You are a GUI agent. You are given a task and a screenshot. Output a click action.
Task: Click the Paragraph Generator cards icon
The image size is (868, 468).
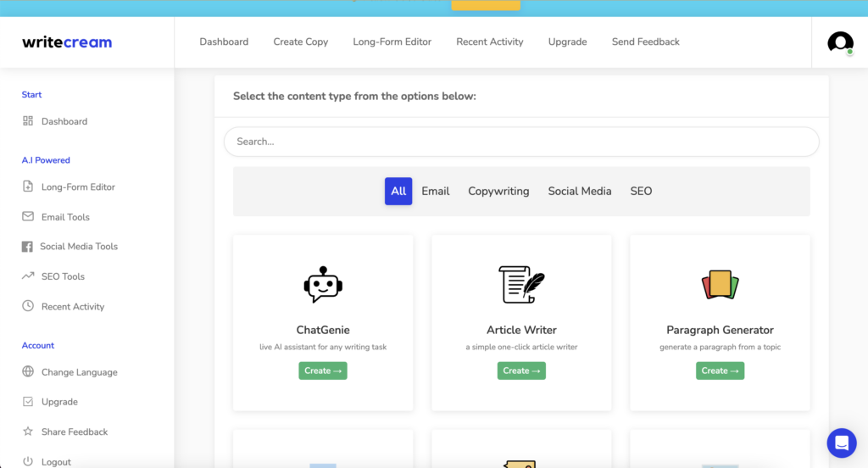[720, 285]
